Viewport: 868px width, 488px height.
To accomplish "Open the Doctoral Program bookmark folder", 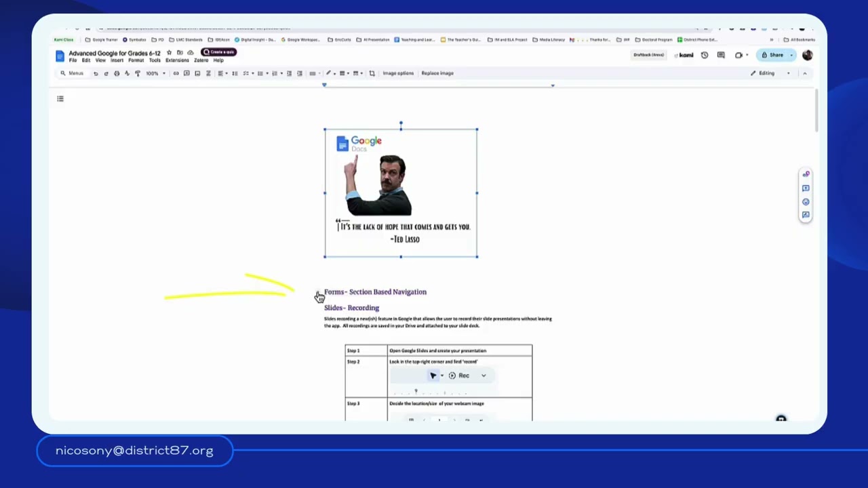I will point(654,40).
